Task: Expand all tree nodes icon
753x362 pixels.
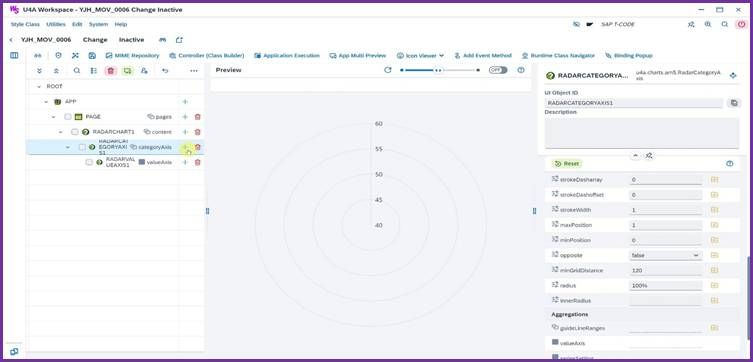Action: pos(39,71)
